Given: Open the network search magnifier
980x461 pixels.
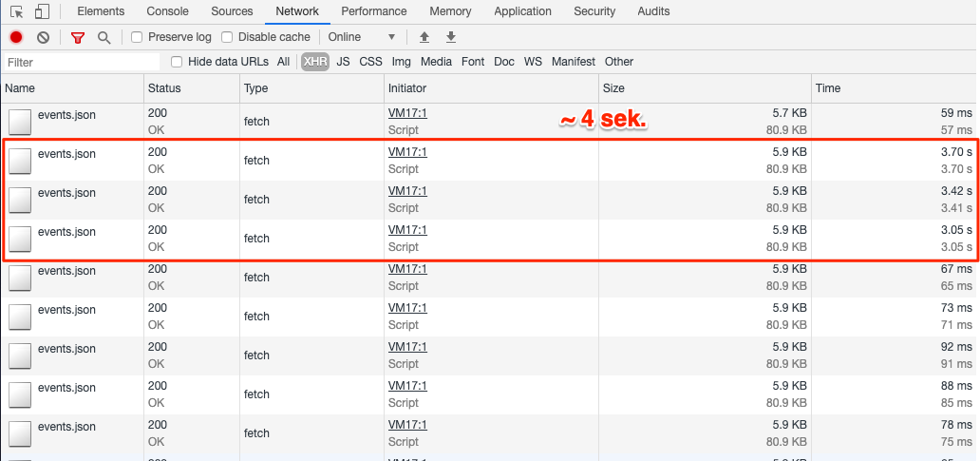Looking at the screenshot, I should (x=104, y=37).
